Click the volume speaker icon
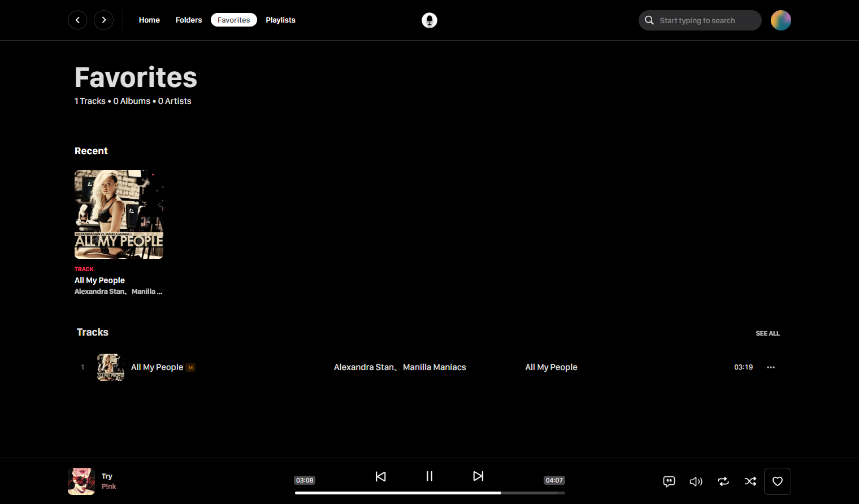The width and height of the screenshot is (859, 504). point(696,481)
